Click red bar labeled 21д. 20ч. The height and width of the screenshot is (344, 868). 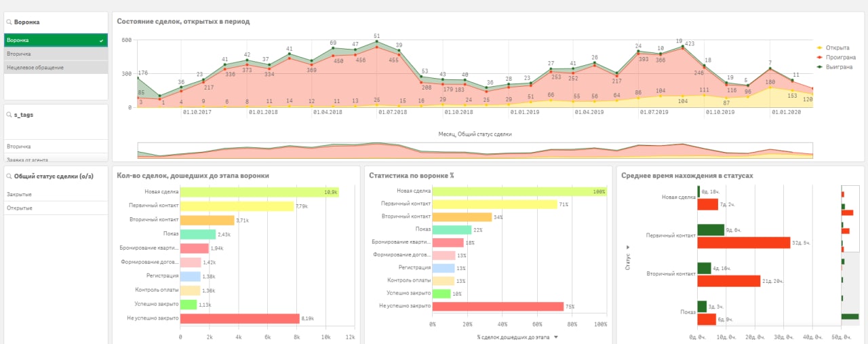pos(728,281)
